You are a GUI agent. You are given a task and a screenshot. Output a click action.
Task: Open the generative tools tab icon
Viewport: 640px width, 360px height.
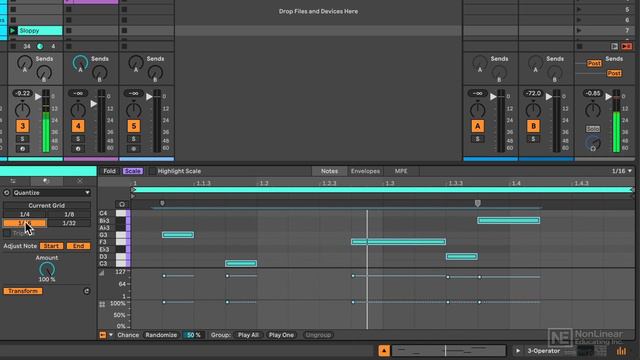80,181
